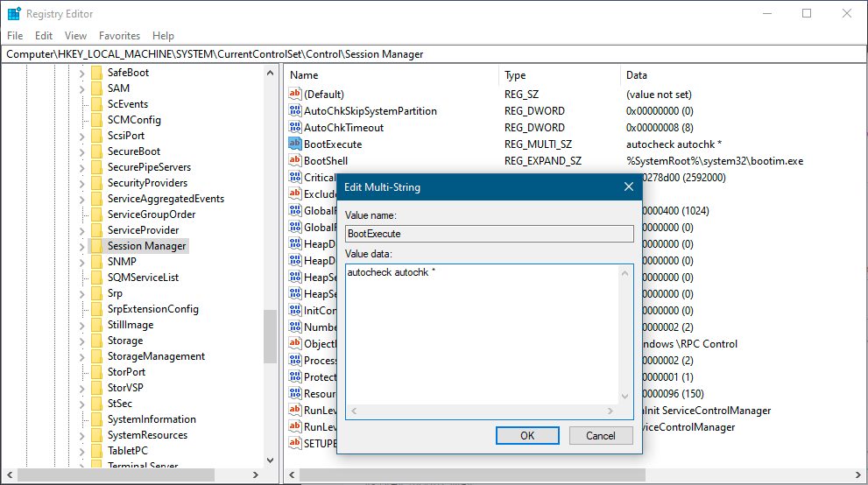Viewport: 868px width, 485px height.
Task: Select the (Default) registry value icon
Action: click(x=295, y=94)
